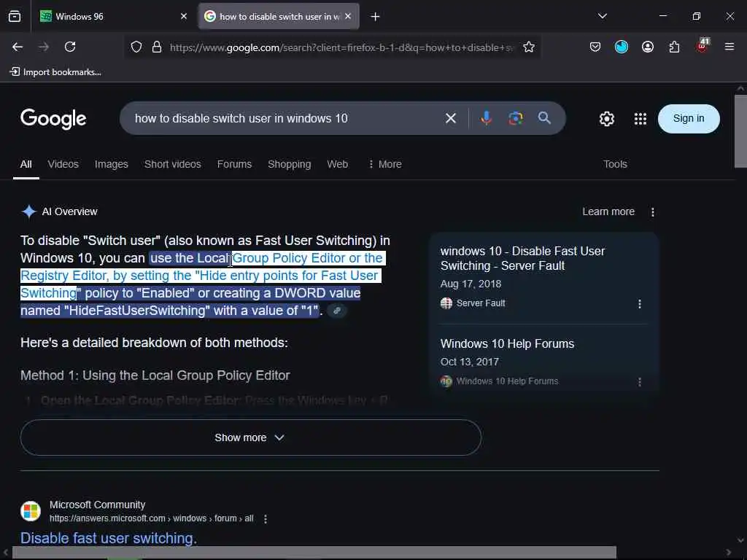The image size is (747, 560).
Task: Switch to Windows 96 tab
Action: pos(113,16)
